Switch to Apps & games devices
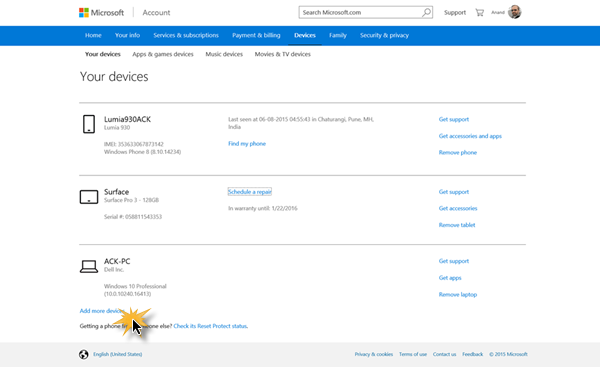This screenshot has width=600, height=367. (163, 54)
